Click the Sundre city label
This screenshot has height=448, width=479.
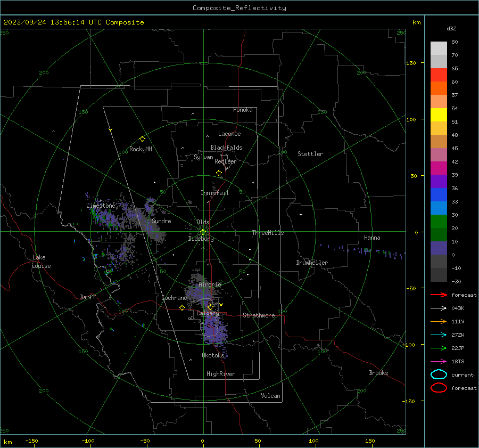pyautogui.click(x=161, y=221)
